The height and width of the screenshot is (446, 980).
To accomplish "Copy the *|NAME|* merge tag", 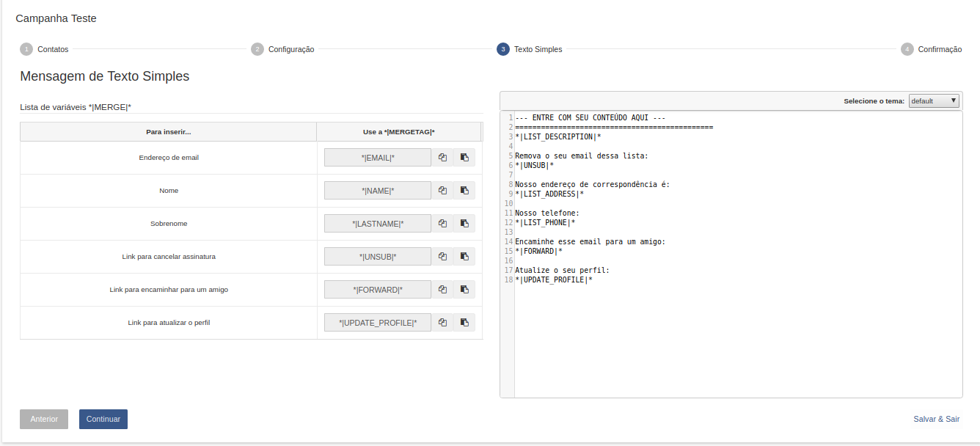I will tap(442, 191).
